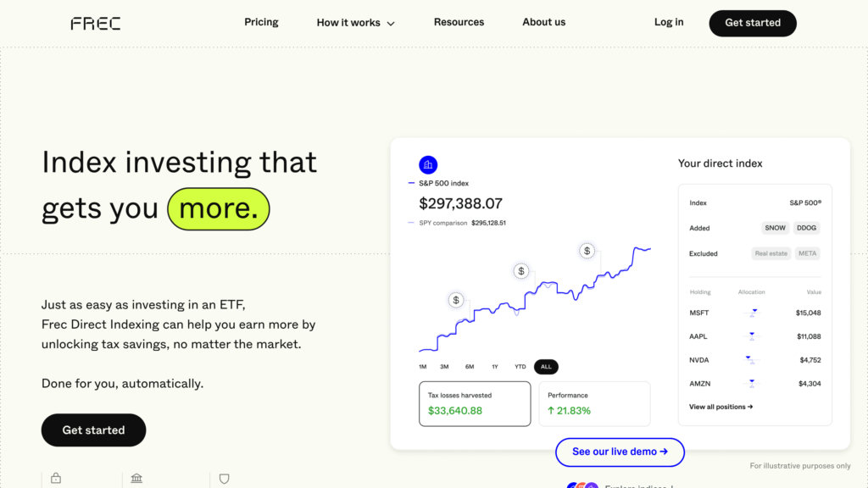The image size is (868, 488).
Task: Open the About us page
Action: [x=543, y=22]
